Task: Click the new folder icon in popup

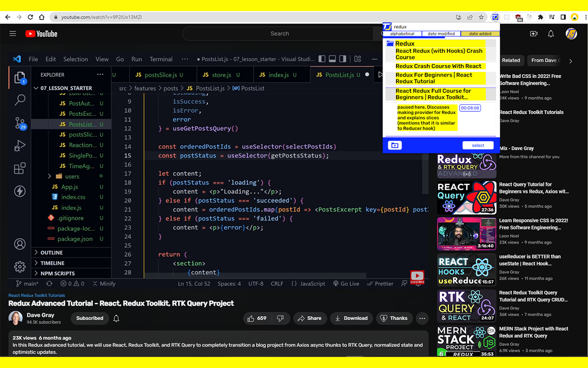Action: point(395,145)
